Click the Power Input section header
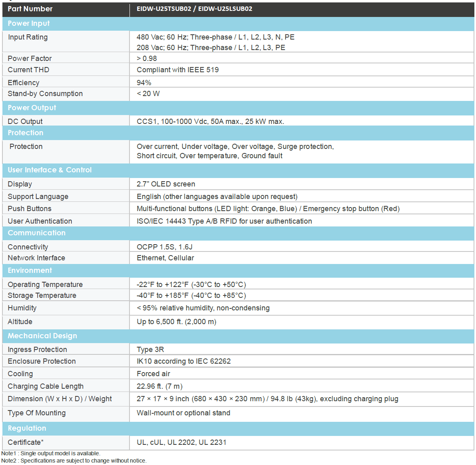Screen dimensions: 476x465 (29, 23)
